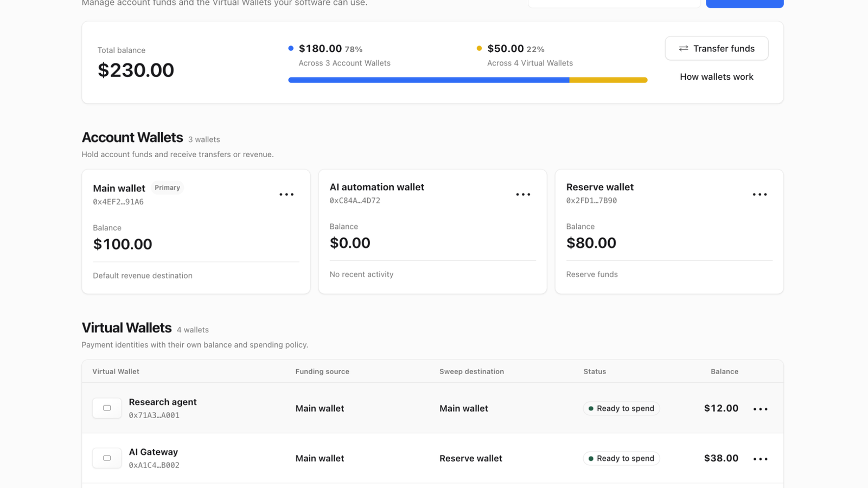
Task: Click the $0.00 AI automation wallet balance
Action: [350, 243]
